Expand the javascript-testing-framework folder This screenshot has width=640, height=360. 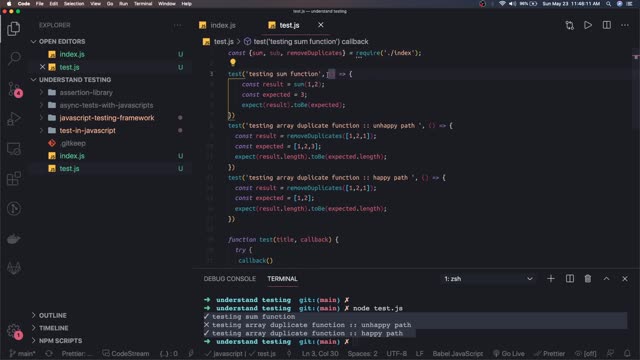[x=107, y=118]
